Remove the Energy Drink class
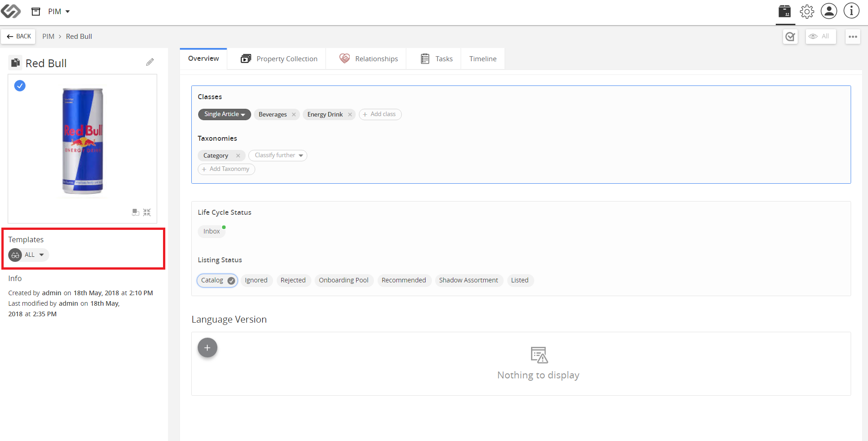This screenshot has width=868, height=441. (x=350, y=115)
